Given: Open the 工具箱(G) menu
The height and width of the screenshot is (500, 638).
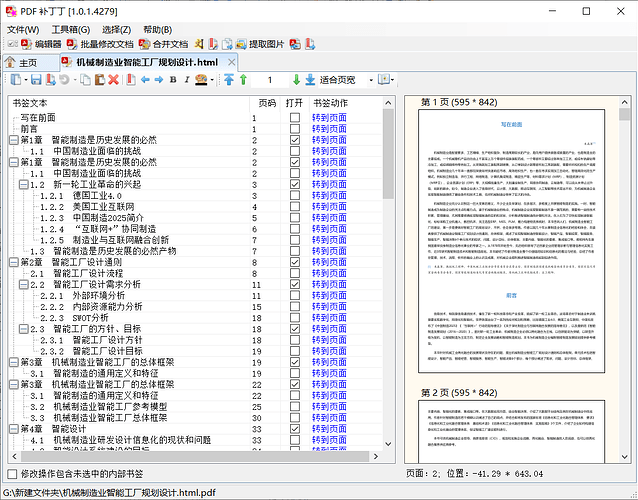Looking at the screenshot, I should tap(71, 30).
